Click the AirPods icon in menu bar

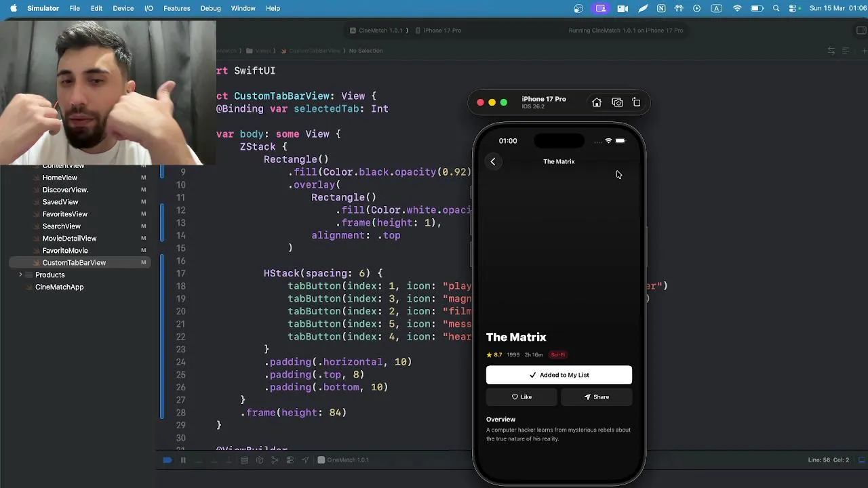point(679,8)
